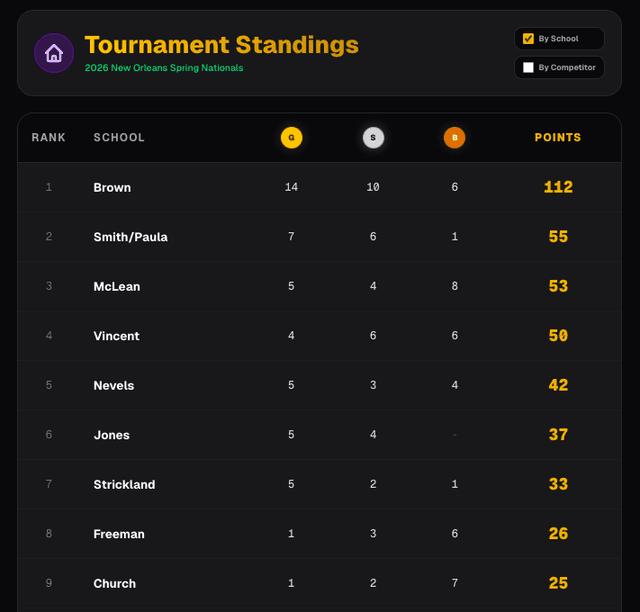Select the Brown school row
The height and width of the screenshot is (612, 640).
(112, 188)
